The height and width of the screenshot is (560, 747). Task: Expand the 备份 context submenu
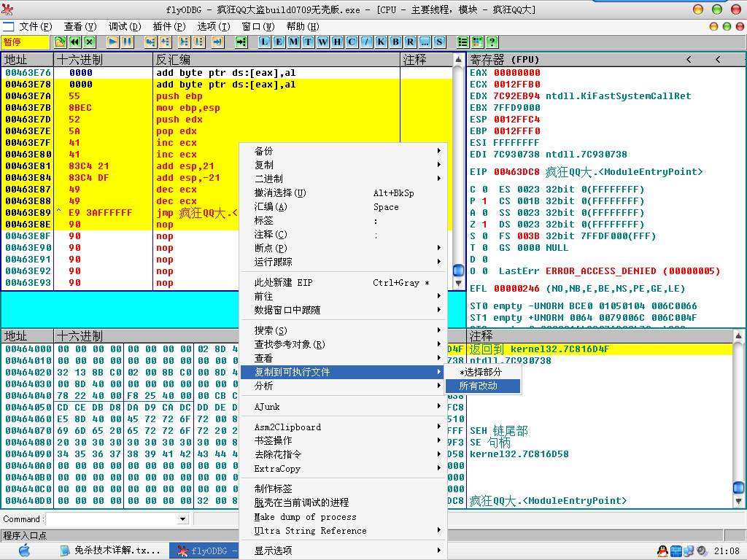click(344, 152)
